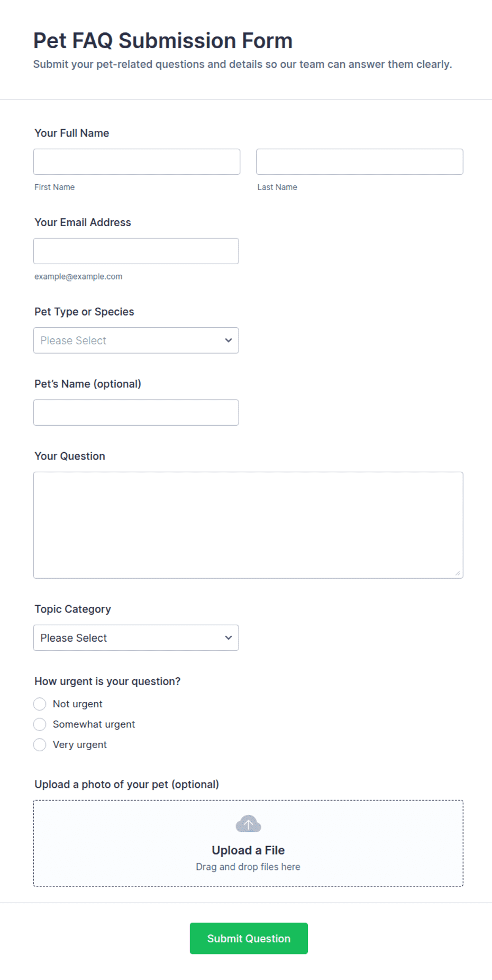This screenshot has width=492, height=980.
Task: Click the Submit Question button
Action: tap(249, 938)
